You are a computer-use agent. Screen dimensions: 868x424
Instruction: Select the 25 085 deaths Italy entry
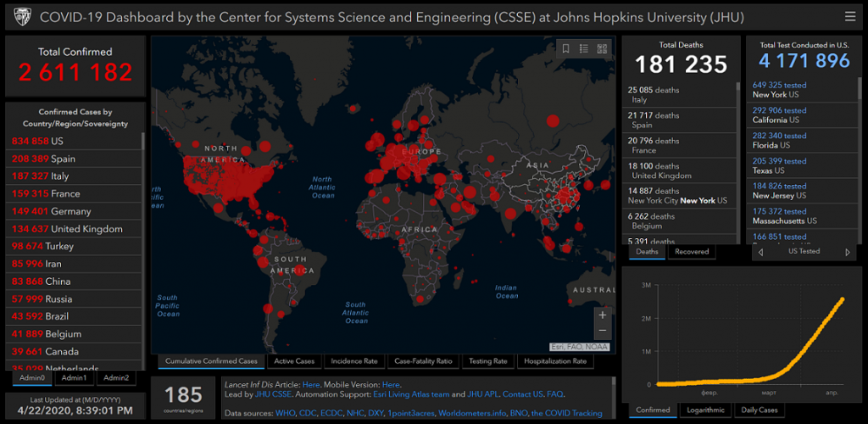tap(680, 95)
